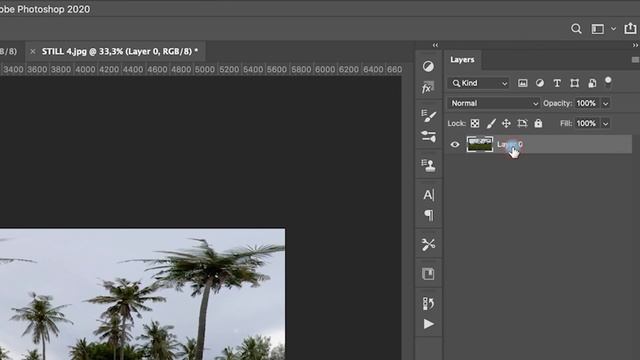Open the Paragraph panel icon

coord(428,215)
